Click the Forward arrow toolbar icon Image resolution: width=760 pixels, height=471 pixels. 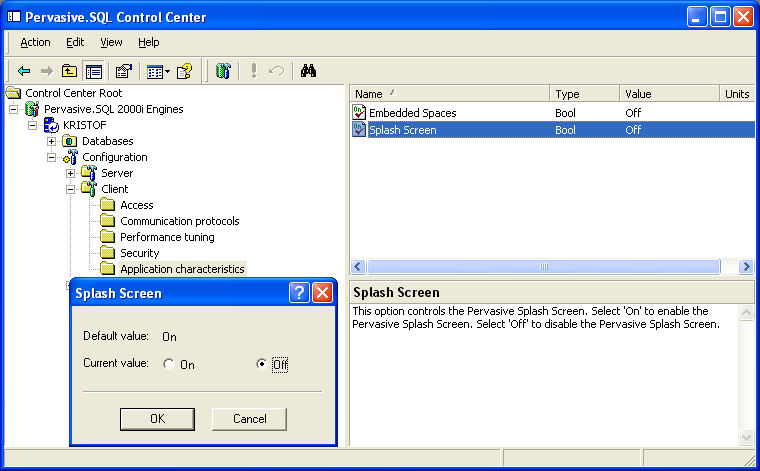[47, 72]
